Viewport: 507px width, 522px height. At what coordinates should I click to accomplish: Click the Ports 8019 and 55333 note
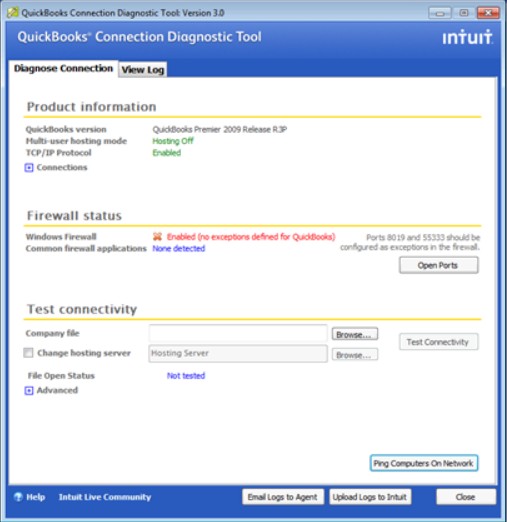point(410,242)
